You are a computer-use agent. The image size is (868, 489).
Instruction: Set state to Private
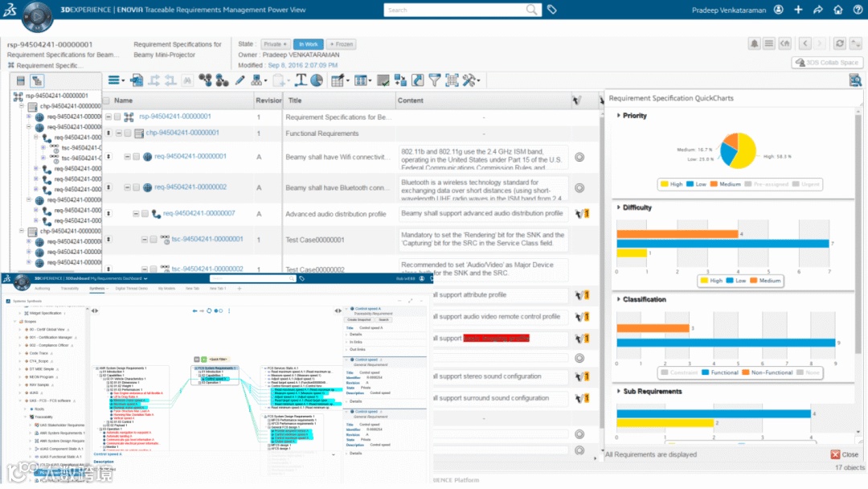click(x=275, y=44)
